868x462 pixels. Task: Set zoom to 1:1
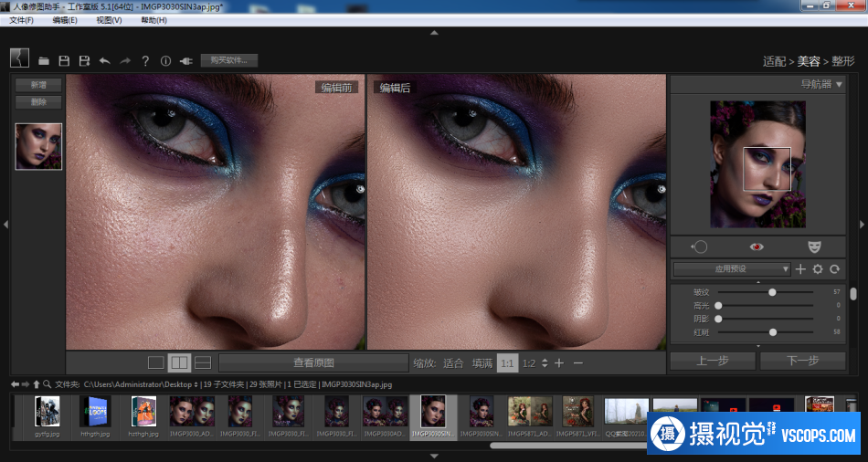507,363
